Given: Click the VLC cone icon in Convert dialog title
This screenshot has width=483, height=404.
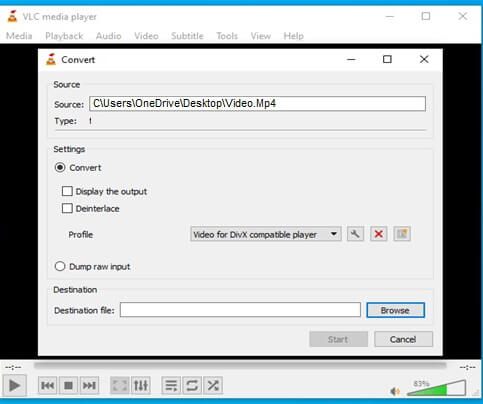Looking at the screenshot, I should click(x=51, y=59).
